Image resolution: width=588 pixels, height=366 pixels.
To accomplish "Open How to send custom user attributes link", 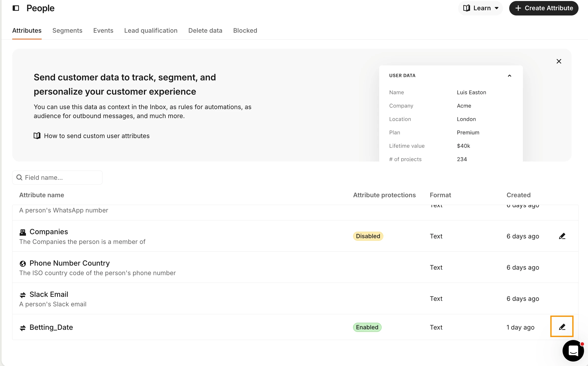I will pos(97,136).
